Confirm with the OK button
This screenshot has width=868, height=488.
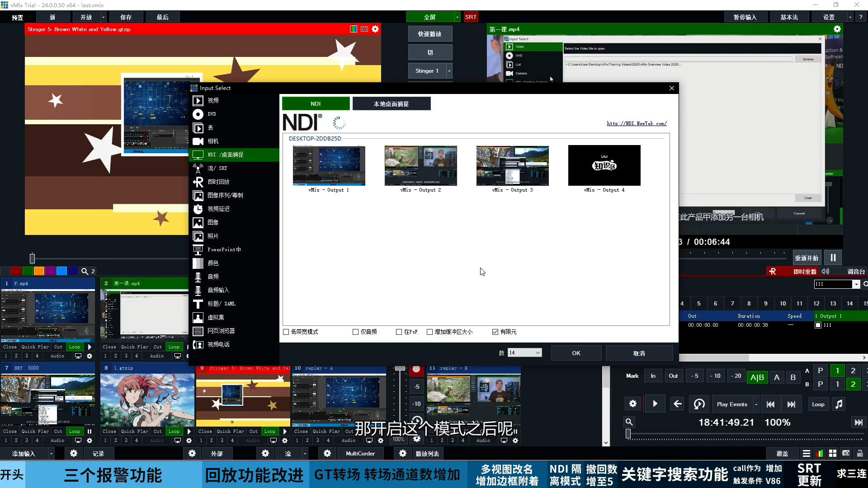[x=576, y=352]
